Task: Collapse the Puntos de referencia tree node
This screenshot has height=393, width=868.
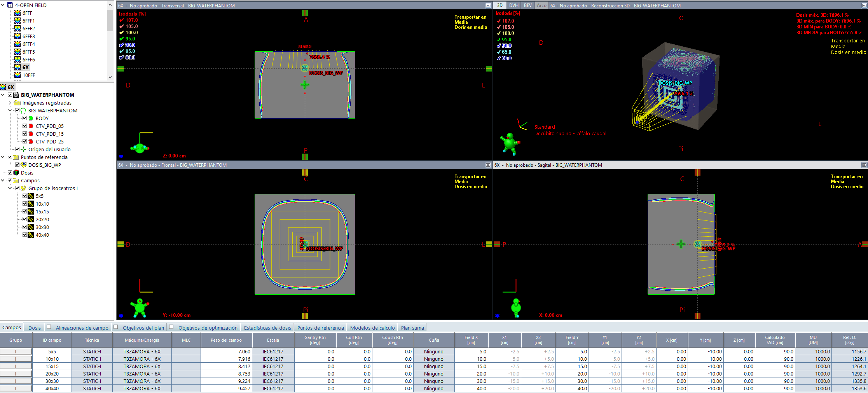Action: pos(3,157)
